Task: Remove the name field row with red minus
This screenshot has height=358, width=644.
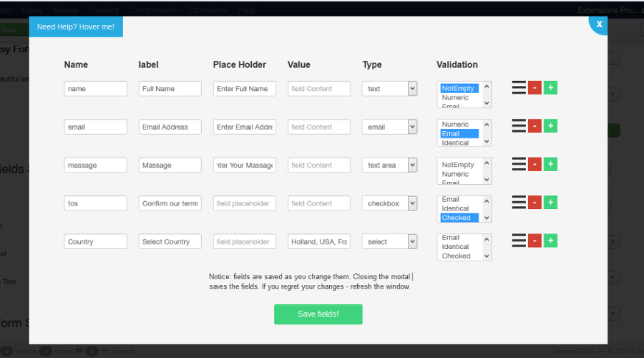Action: pos(535,87)
